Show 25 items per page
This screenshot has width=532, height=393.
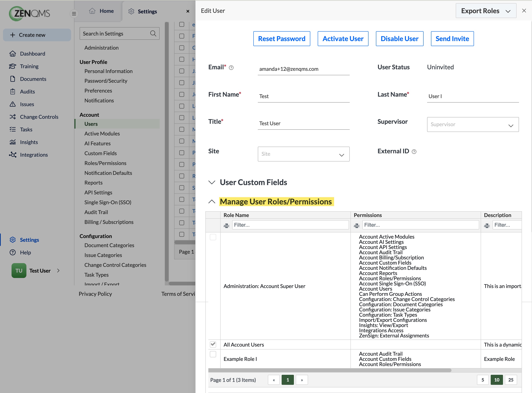click(511, 380)
